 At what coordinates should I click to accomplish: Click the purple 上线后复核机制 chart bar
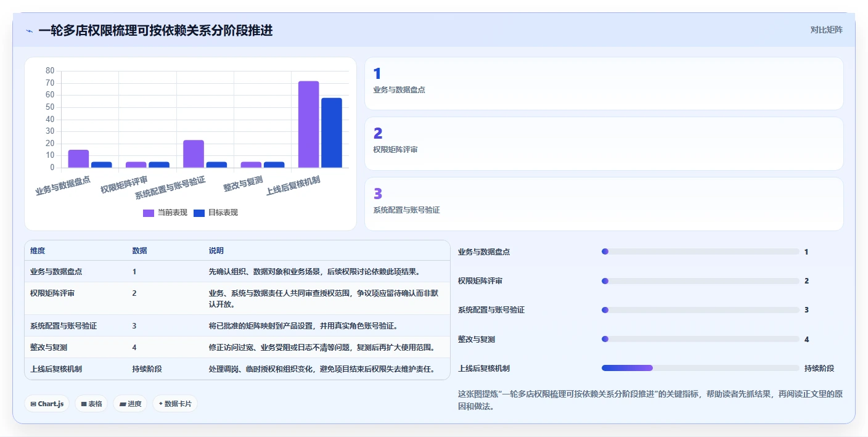309,125
